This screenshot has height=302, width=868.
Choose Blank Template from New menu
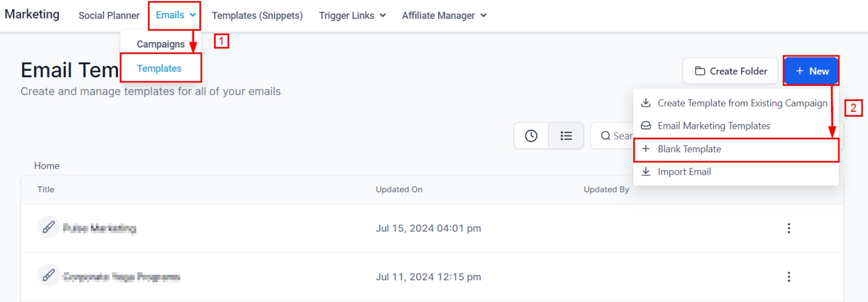coord(689,149)
